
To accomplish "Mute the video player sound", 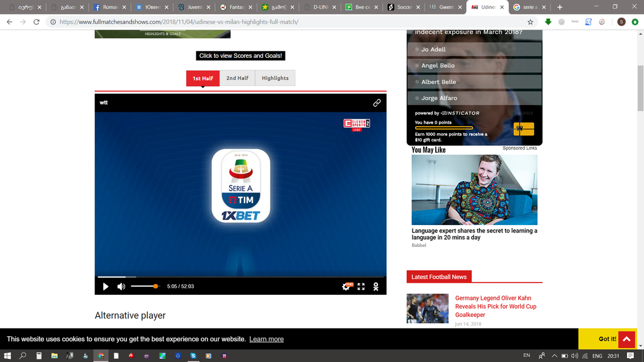I will pos(121,287).
